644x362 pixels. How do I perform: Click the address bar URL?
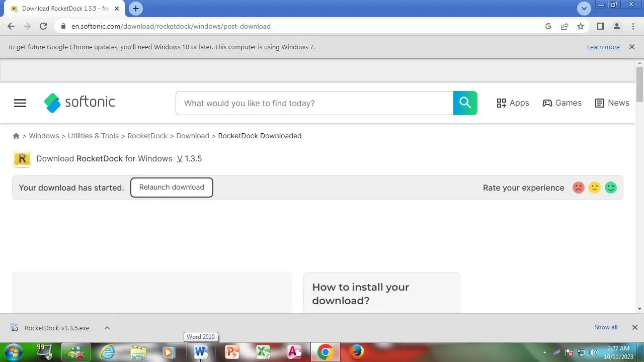click(x=171, y=26)
